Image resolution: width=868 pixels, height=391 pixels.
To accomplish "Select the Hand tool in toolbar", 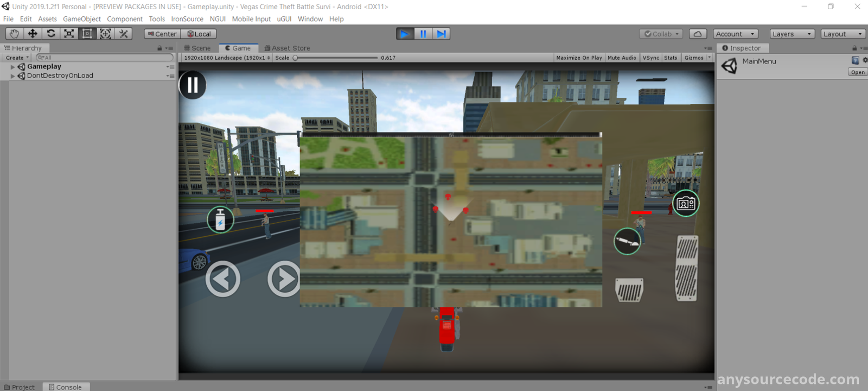I will click(x=14, y=34).
